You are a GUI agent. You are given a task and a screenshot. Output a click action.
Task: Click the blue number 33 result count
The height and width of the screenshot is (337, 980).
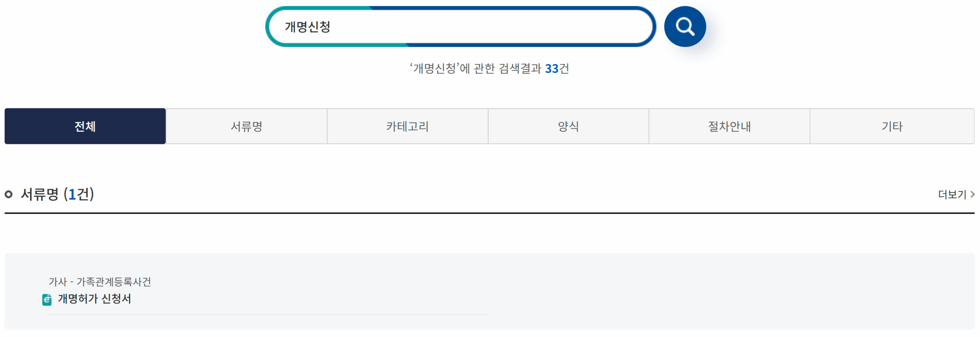coord(552,69)
